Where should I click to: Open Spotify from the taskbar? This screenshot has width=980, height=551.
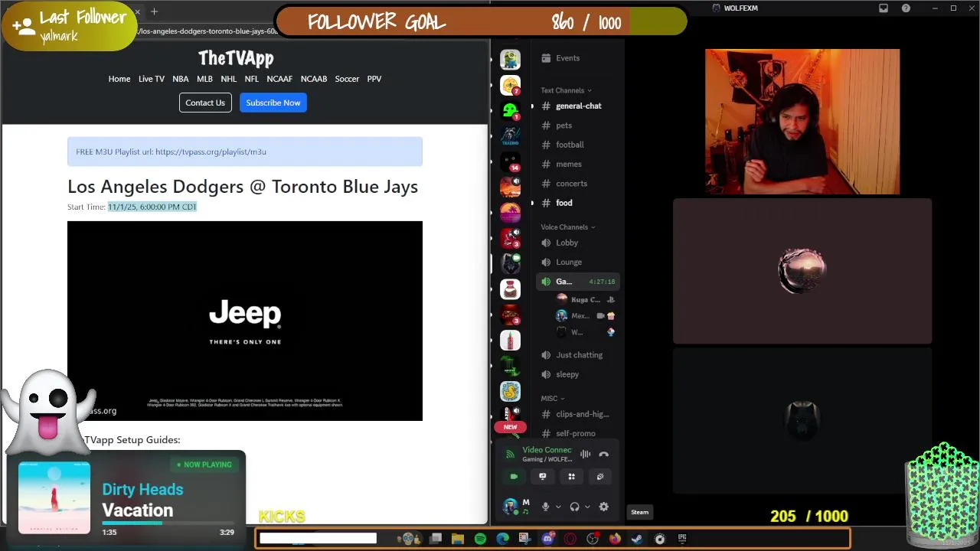pyautogui.click(x=480, y=539)
